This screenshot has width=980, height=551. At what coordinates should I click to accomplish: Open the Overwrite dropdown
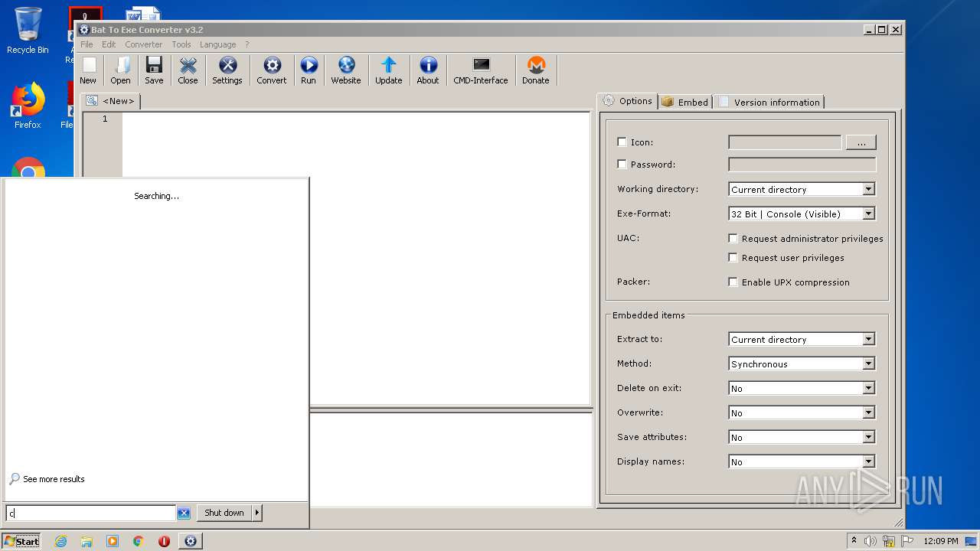click(868, 413)
